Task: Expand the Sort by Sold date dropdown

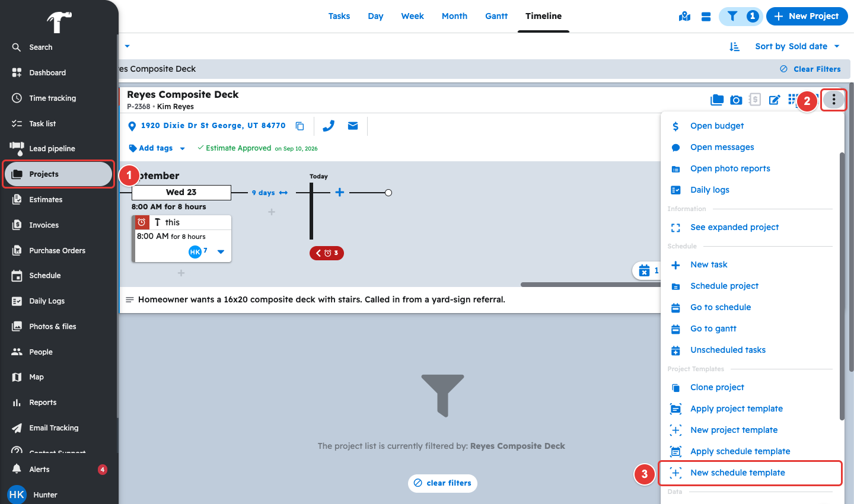Action: click(797, 46)
